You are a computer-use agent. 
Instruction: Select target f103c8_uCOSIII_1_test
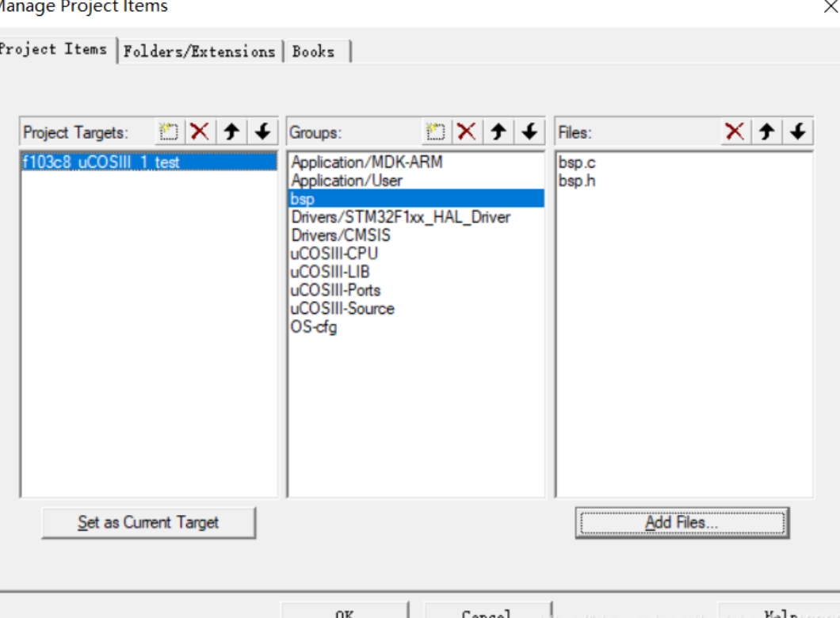point(149,162)
